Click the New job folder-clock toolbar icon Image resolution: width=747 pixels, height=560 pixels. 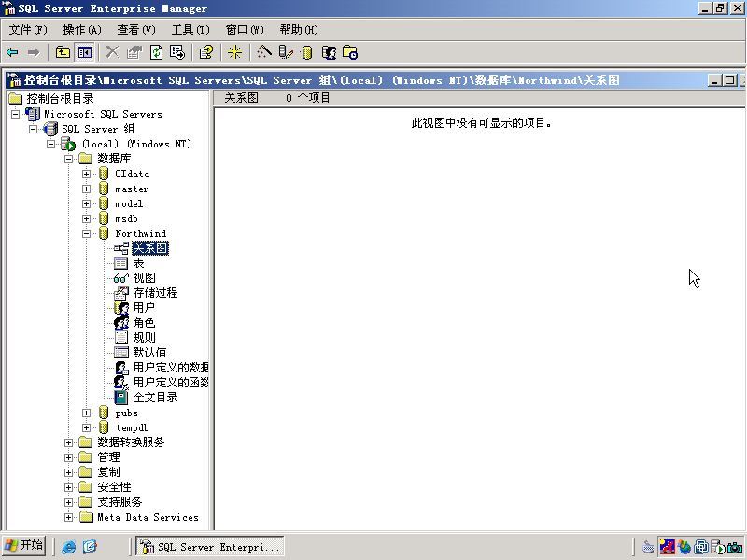(x=350, y=52)
